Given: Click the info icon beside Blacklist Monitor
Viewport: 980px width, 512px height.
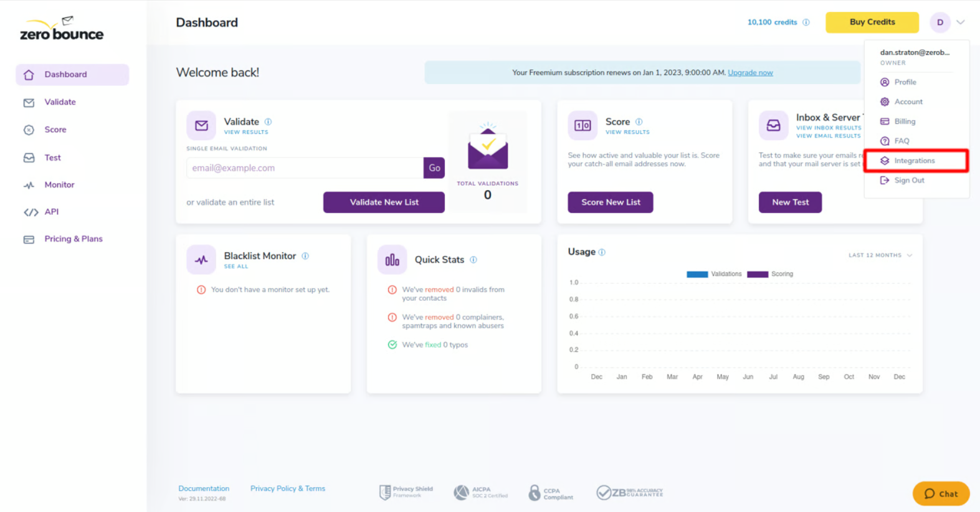Looking at the screenshot, I should 305,256.
